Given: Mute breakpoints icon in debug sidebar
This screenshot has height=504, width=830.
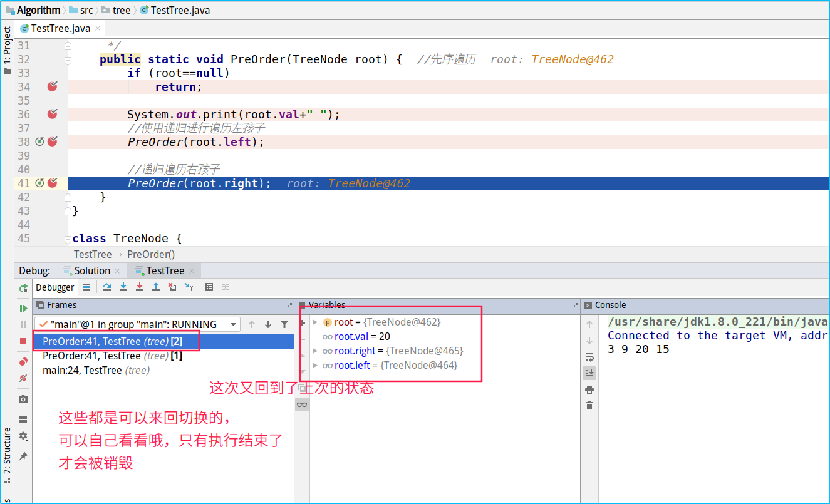Looking at the screenshot, I should click(23, 378).
